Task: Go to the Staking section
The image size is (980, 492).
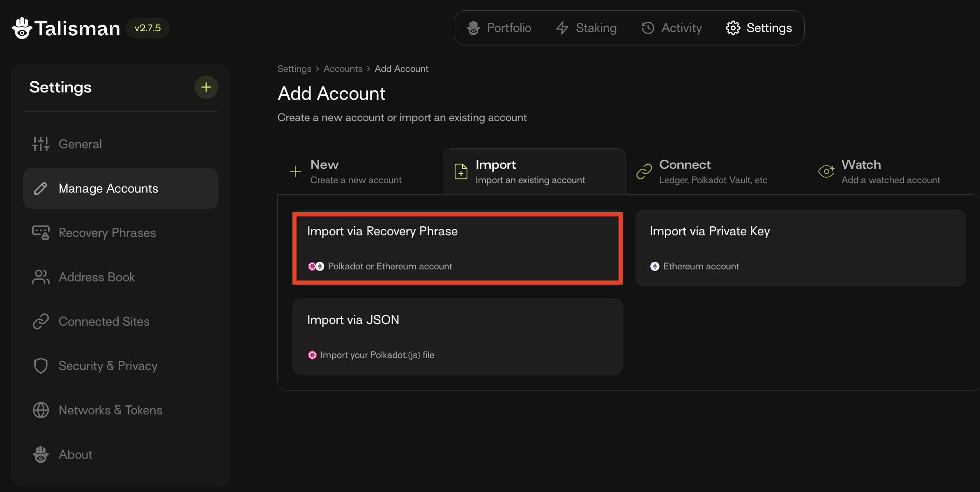Action: click(x=587, y=28)
